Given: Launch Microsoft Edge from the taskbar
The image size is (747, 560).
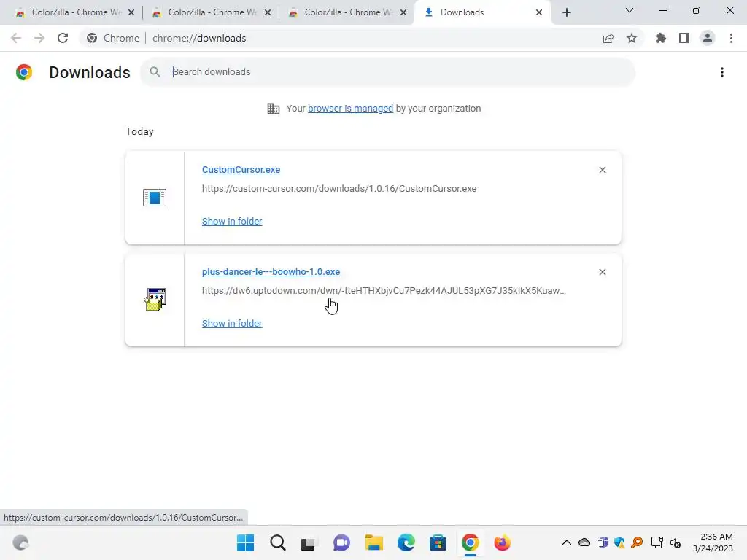Looking at the screenshot, I should coord(406,542).
